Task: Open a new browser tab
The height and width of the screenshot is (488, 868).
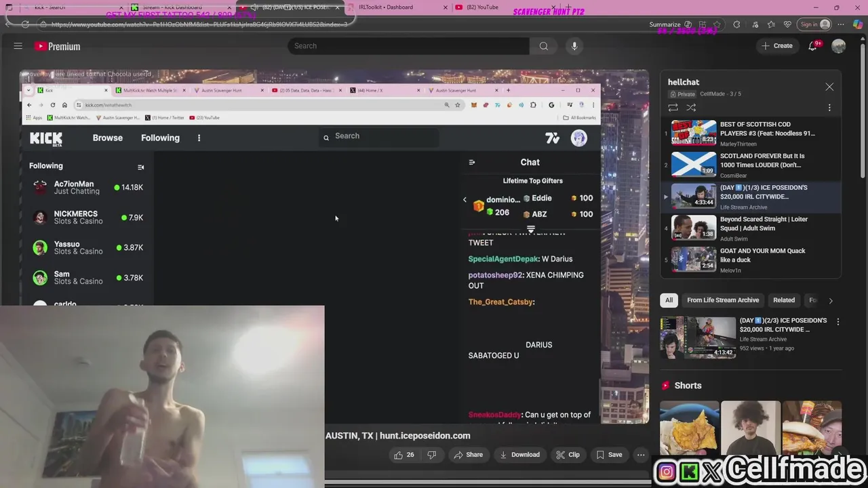Action: (568, 7)
